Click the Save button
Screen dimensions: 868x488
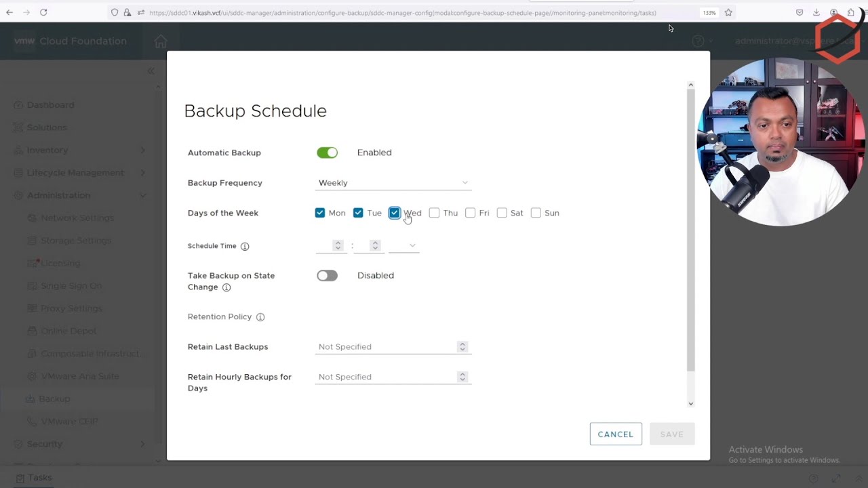tap(672, 434)
